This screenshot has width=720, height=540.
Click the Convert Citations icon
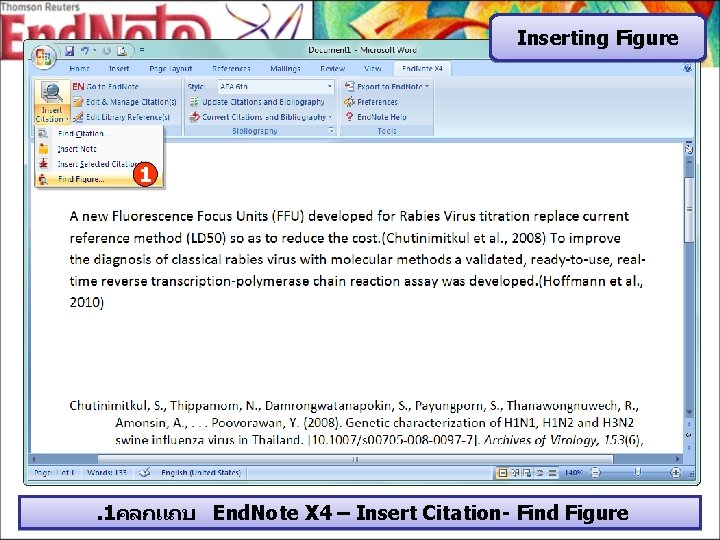(x=194, y=117)
